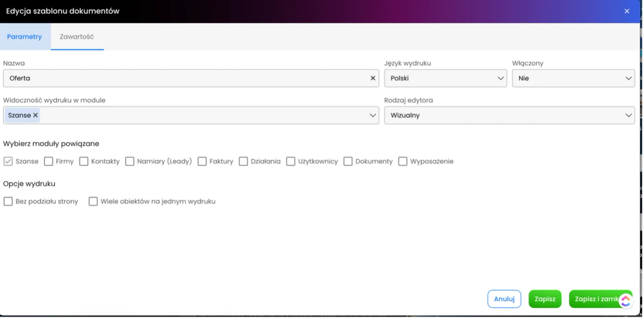Check the Firmy module checkbox
This screenshot has width=644, height=318.
(48, 161)
